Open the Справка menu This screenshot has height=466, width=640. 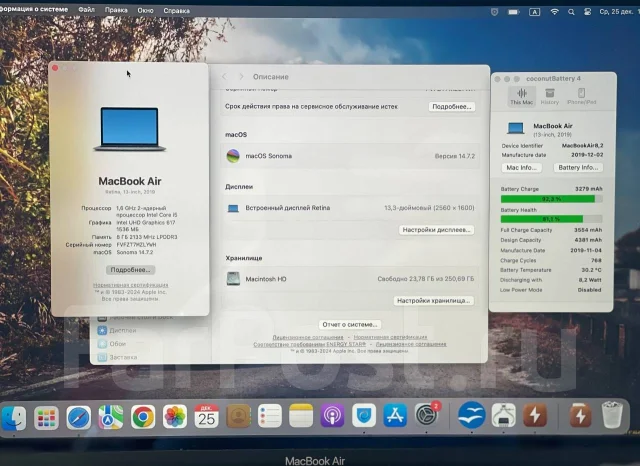[176, 11]
